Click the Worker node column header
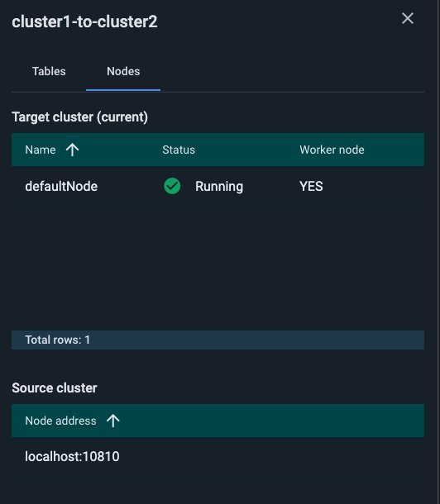This screenshot has height=504, width=440. point(332,150)
